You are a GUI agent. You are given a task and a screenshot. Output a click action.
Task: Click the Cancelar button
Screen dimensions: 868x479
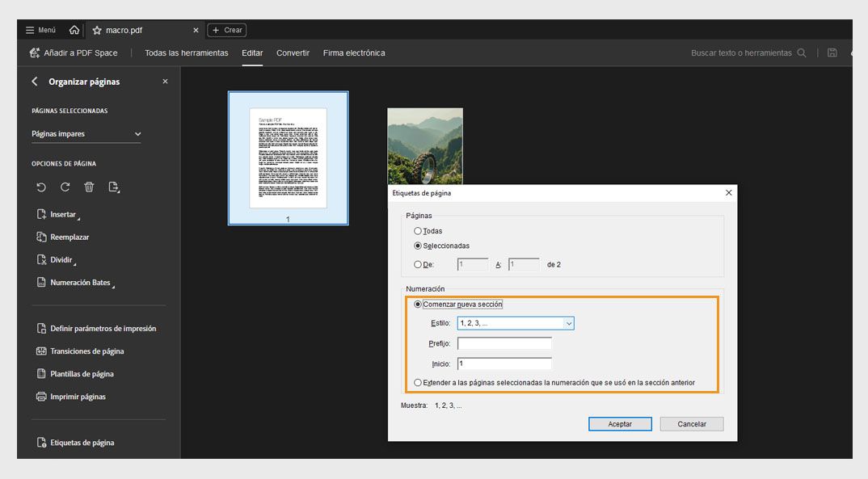point(692,424)
